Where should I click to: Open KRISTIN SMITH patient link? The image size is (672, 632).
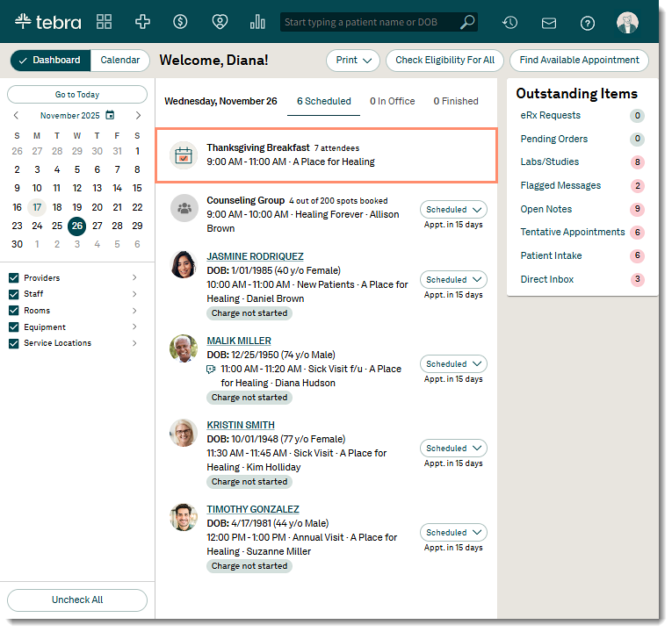point(241,425)
